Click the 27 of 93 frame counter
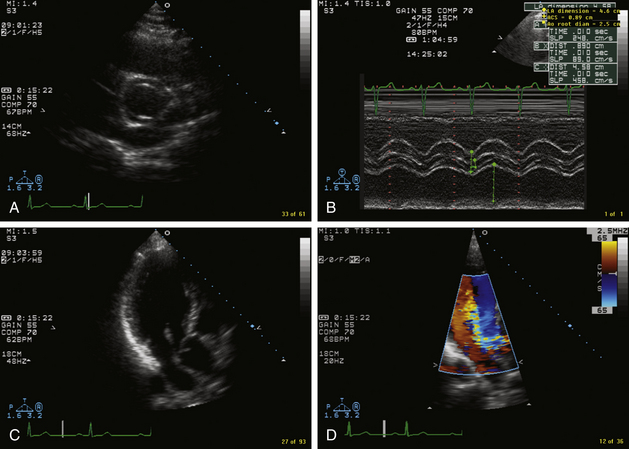 293,440
